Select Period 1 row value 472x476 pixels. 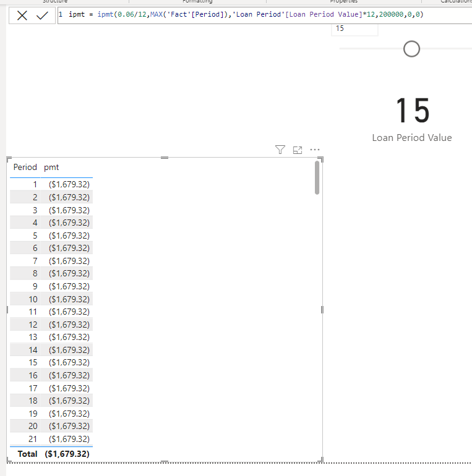pos(35,185)
